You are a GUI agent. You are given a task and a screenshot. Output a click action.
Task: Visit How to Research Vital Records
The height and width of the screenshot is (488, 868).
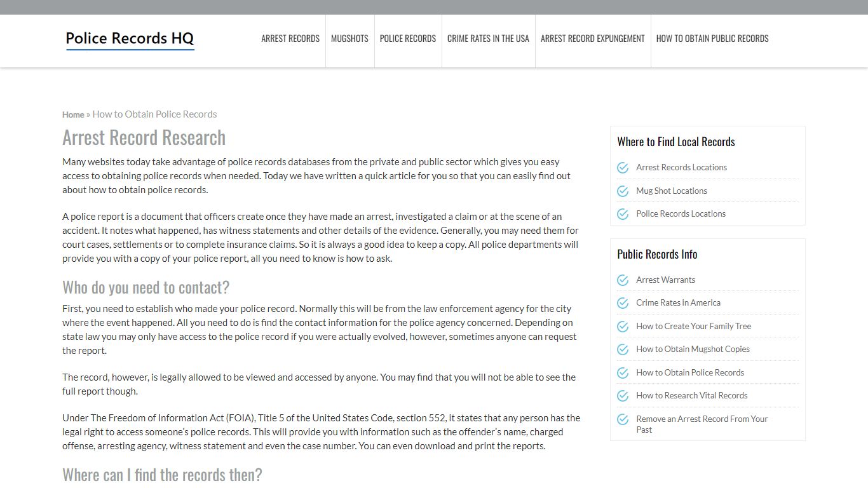pos(691,395)
